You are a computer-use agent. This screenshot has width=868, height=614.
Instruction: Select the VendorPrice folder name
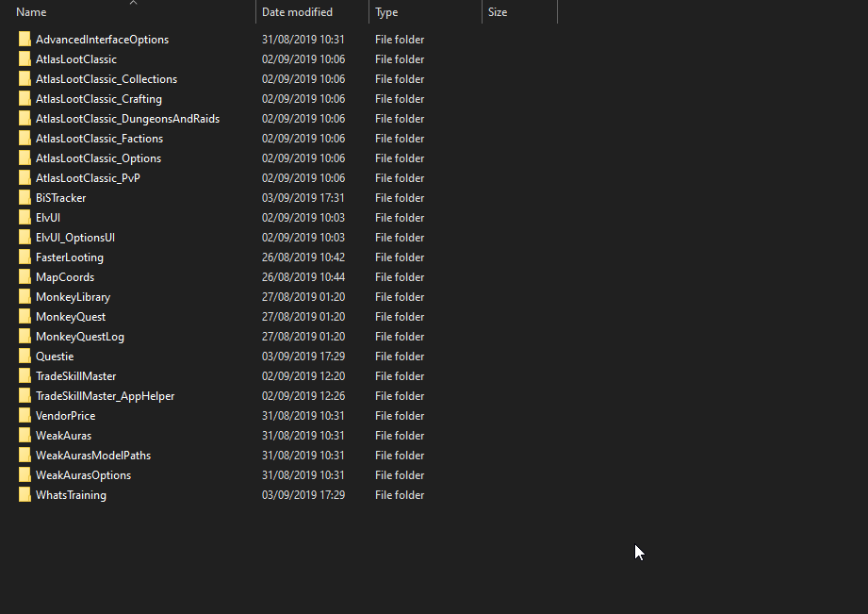pyautogui.click(x=65, y=416)
